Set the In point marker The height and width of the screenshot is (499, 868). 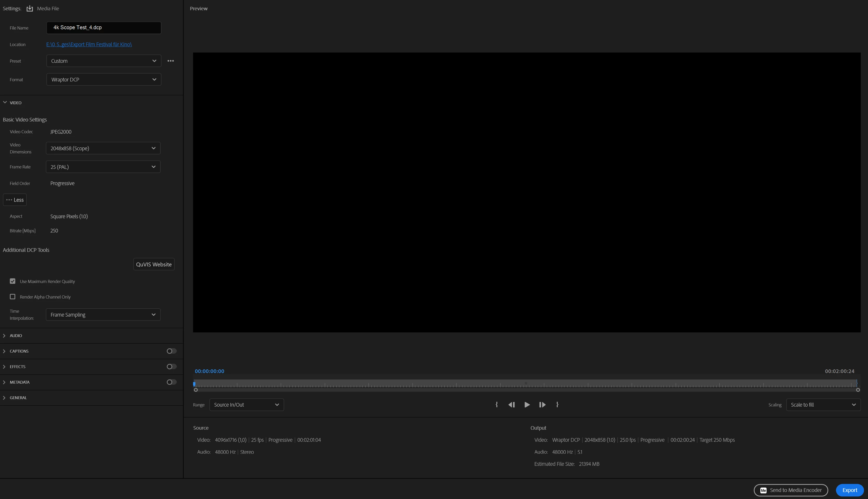click(496, 405)
